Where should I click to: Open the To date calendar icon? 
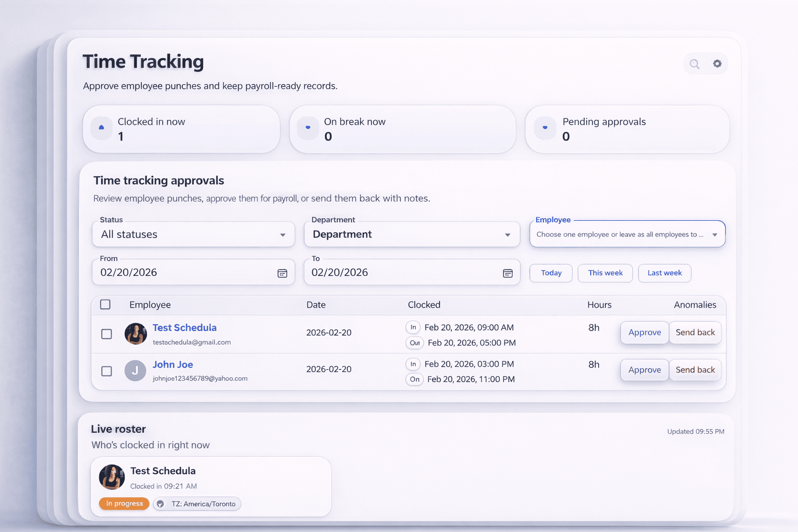508,273
